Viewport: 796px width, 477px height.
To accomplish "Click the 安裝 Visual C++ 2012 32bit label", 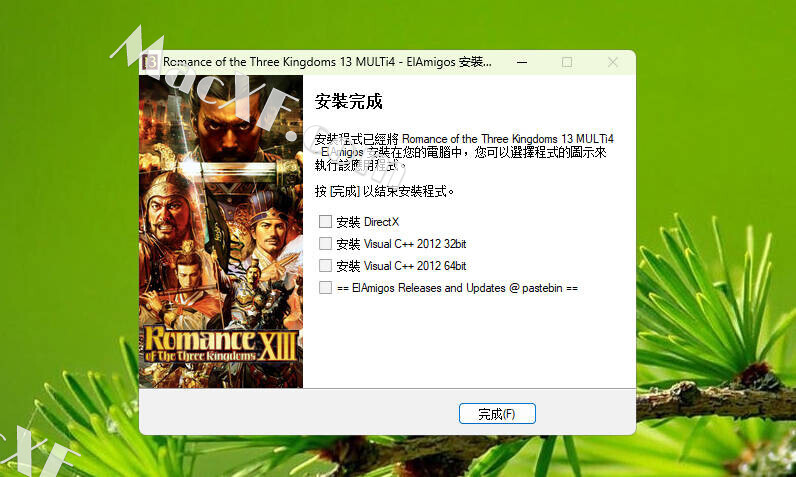I will (401, 244).
